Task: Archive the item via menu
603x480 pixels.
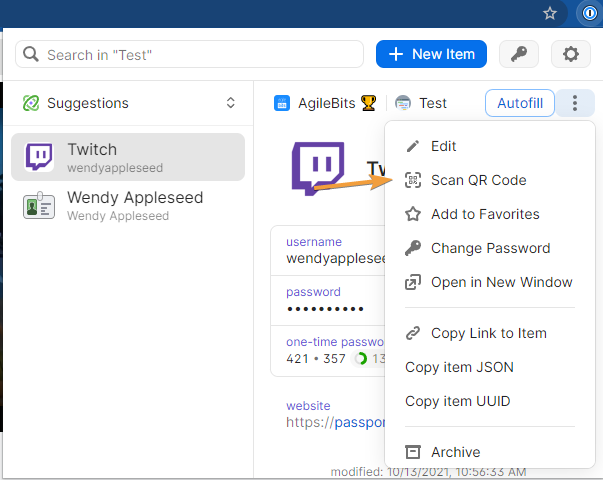Action: pos(455,452)
